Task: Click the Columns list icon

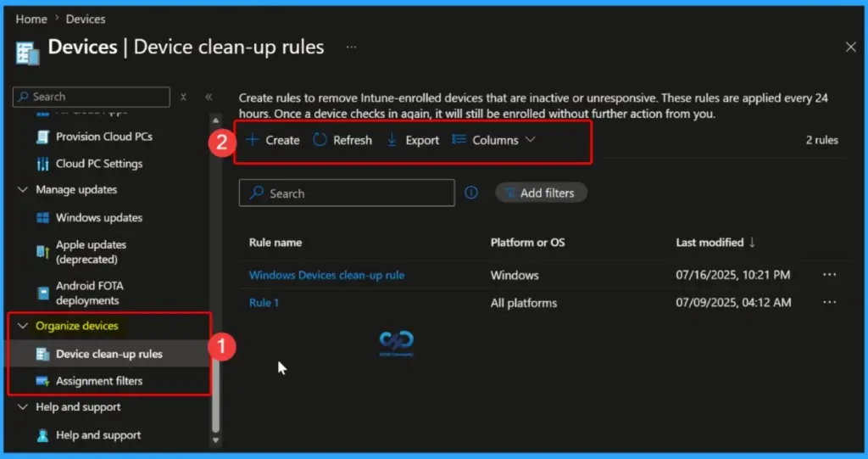Action: (459, 140)
